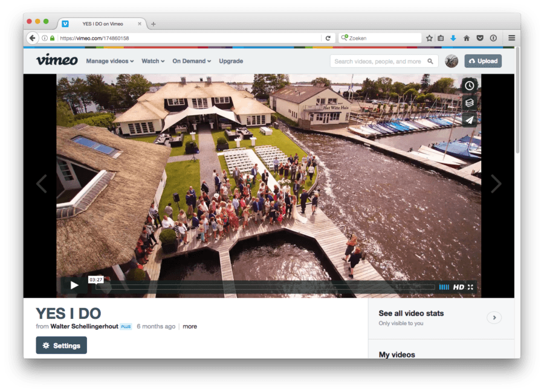
Task: Enter fullscreen mode in player
Action: click(470, 287)
